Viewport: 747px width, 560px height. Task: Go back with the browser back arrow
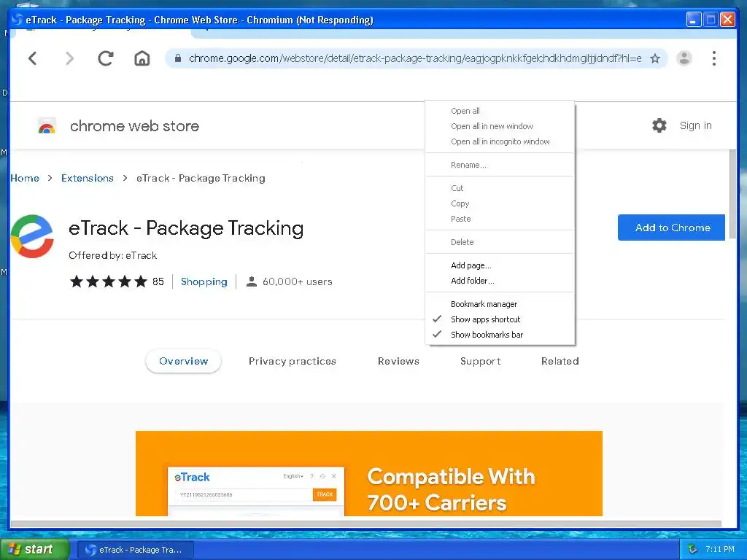(32, 58)
